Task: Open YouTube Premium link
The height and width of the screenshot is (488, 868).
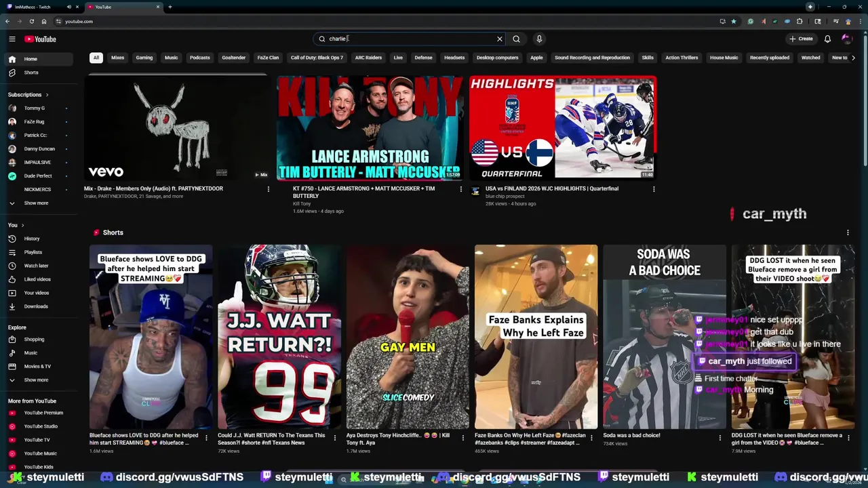Action: coord(39,413)
